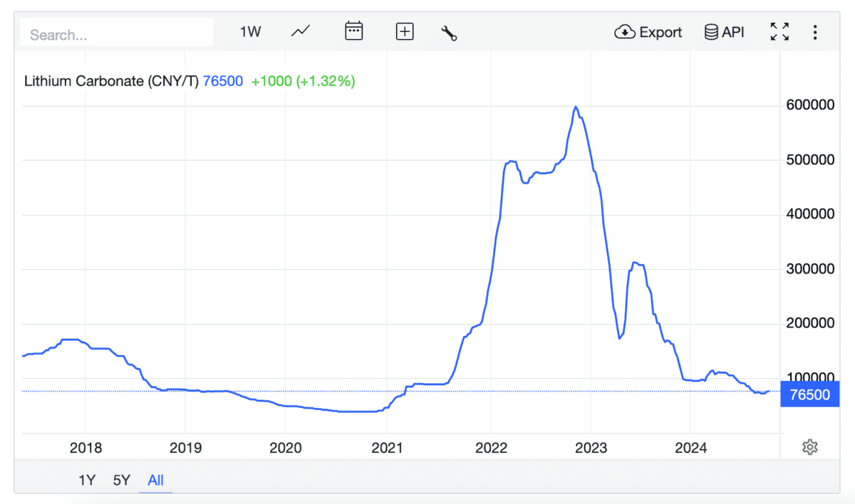Select the 1Y time range tab
This screenshot has width=855, height=504.
coord(87,480)
